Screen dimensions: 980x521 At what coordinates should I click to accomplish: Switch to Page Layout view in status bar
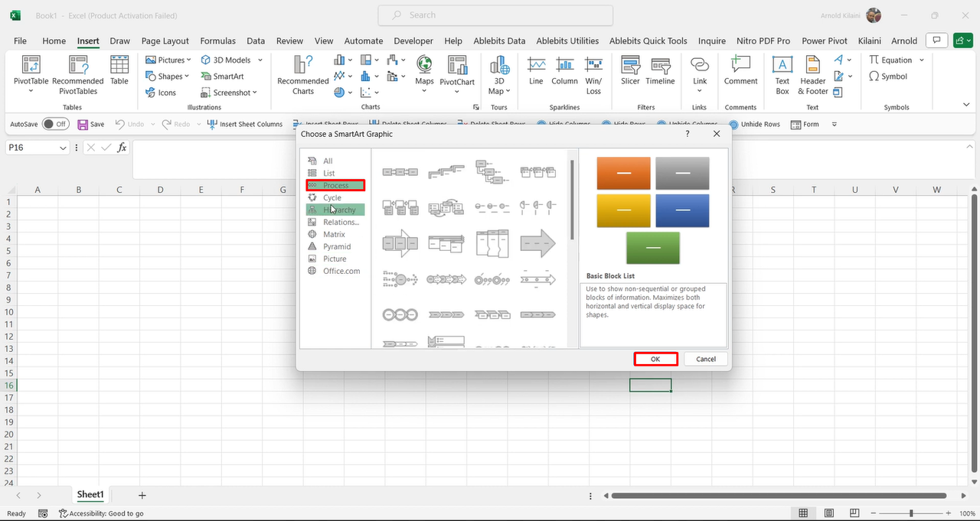point(828,513)
